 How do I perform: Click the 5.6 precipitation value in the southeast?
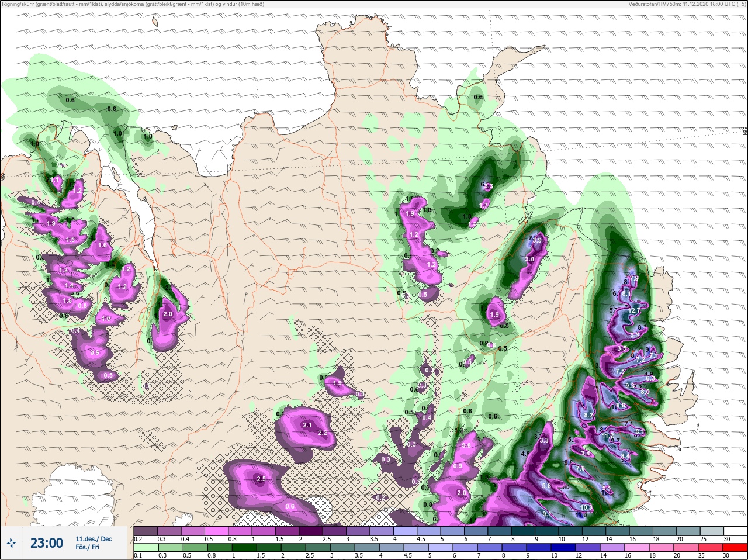(546, 486)
